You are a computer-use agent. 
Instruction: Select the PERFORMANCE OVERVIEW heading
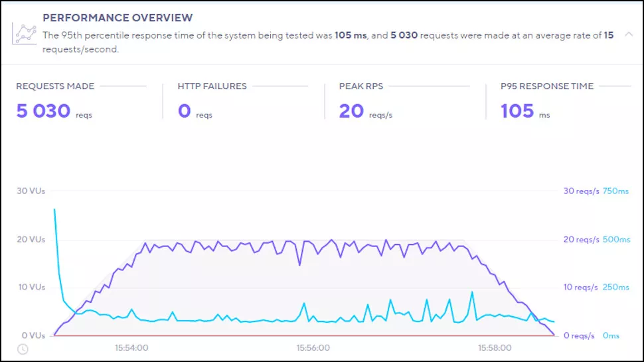tap(118, 18)
